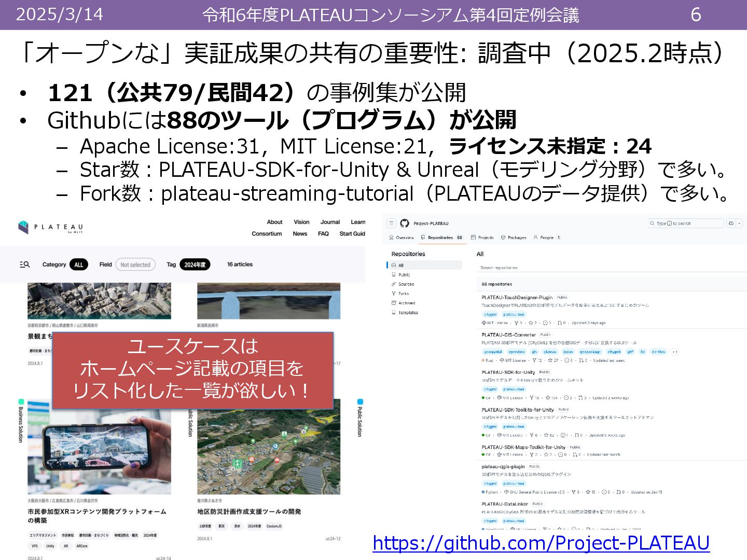Select 'All' in the Repositories sidebar
Viewport: 747px width, 560px height.
425,265
